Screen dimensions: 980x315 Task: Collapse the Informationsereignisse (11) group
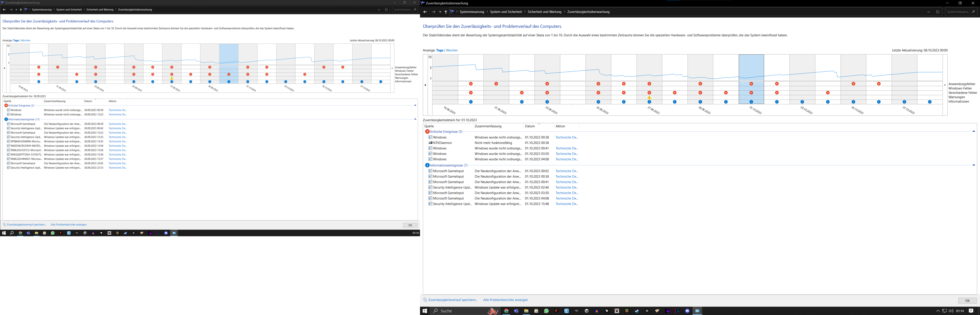click(x=415, y=119)
